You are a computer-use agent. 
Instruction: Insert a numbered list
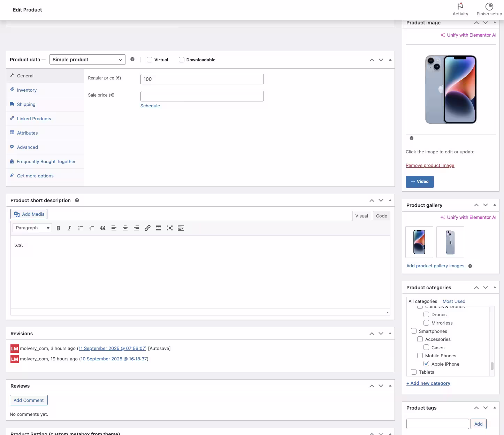pyautogui.click(x=92, y=228)
